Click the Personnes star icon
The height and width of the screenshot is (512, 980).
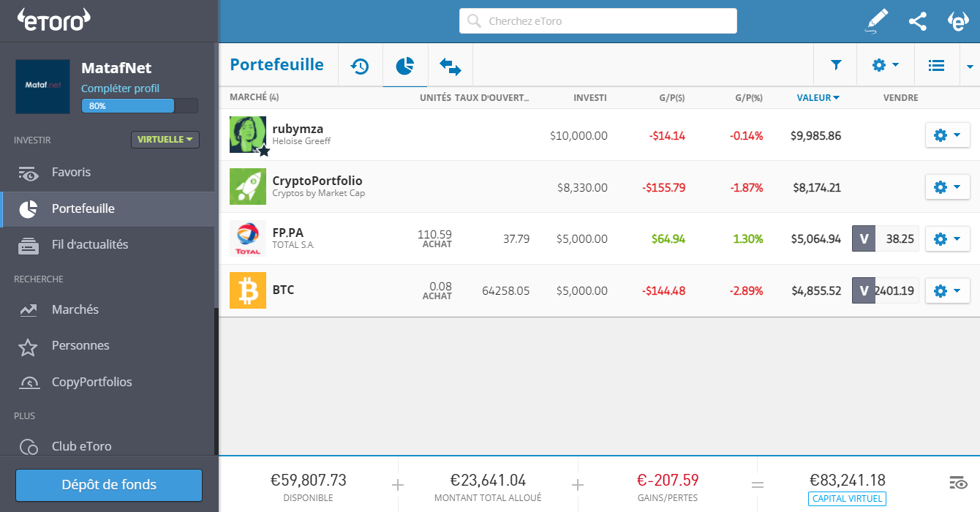pos(28,347)
